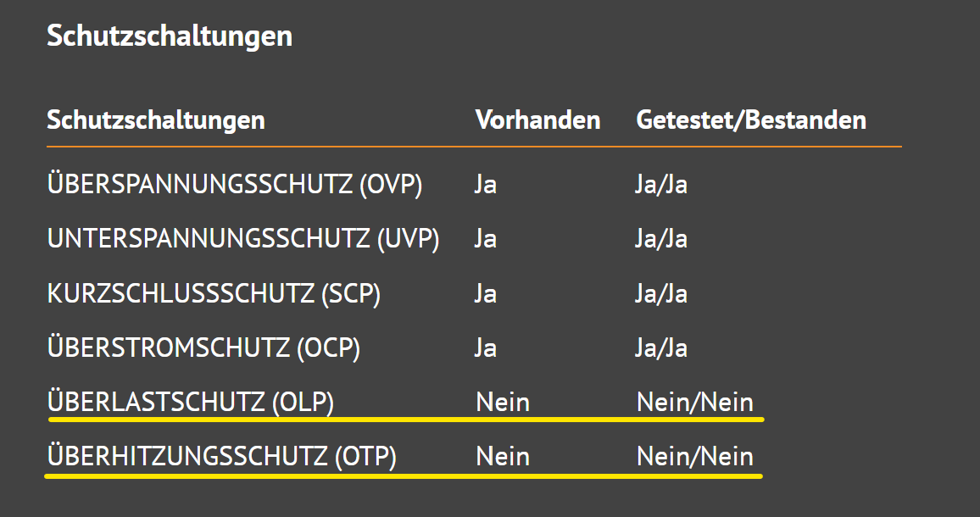
Task: Select the ÜBERSTROMSCHUTZ (OCP) row label
Action: click(x=203, y=347)
